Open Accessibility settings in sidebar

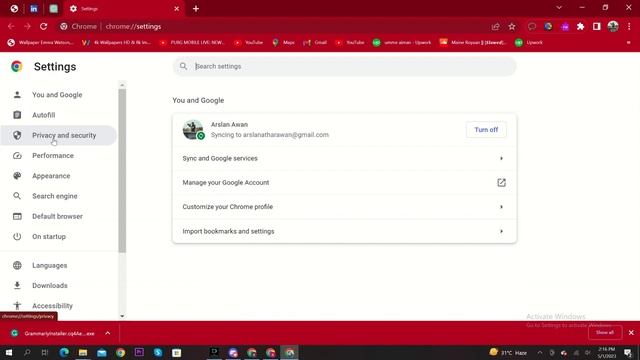(52, 306)
